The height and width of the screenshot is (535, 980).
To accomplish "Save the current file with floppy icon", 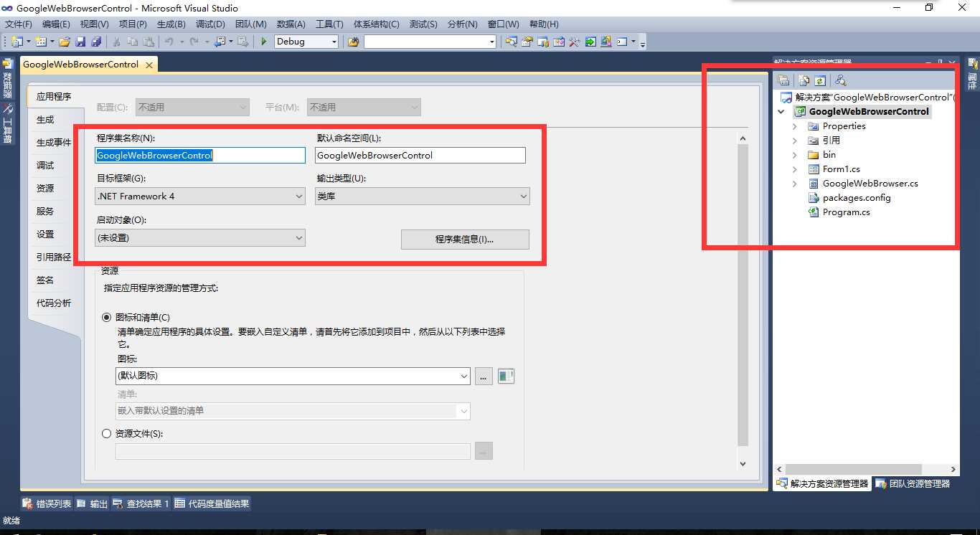I will pyautogui.click(x=80, y=42).
